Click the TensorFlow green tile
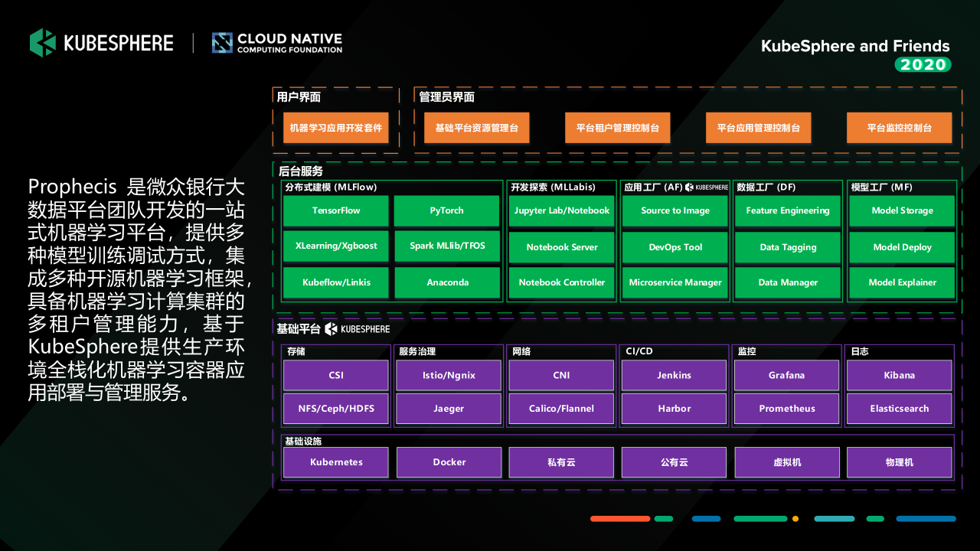This screenshot has height=551, width=980. tap(336, 210)
